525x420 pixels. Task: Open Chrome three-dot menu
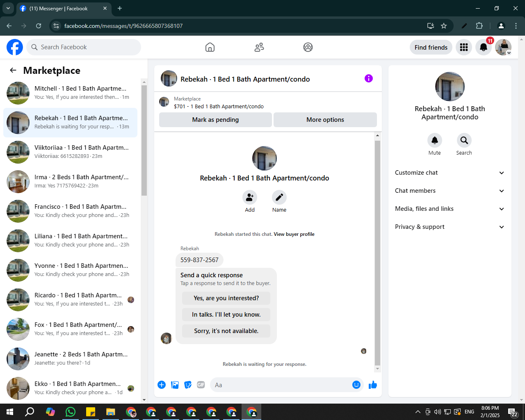(x=516, y=26)
